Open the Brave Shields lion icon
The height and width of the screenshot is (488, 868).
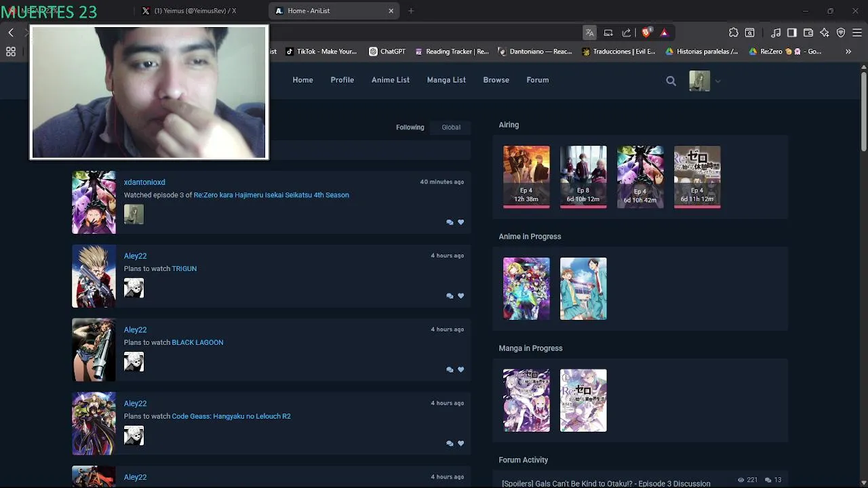[646, 33]
